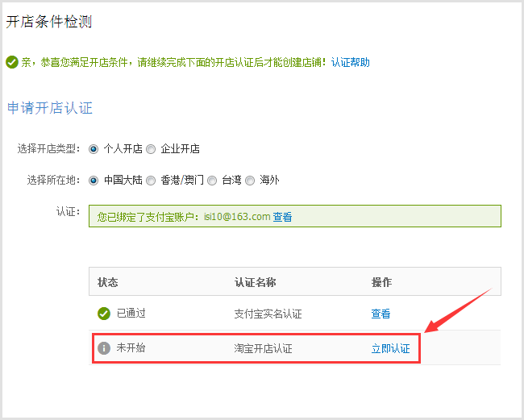Click the green Alipay bound account box
This screenshot has height=420, width=524.
click(295, 216)
